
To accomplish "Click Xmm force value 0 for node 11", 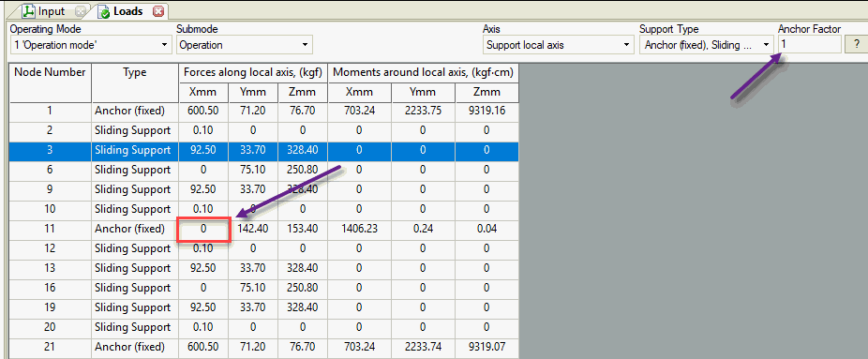I will point(202,229).
